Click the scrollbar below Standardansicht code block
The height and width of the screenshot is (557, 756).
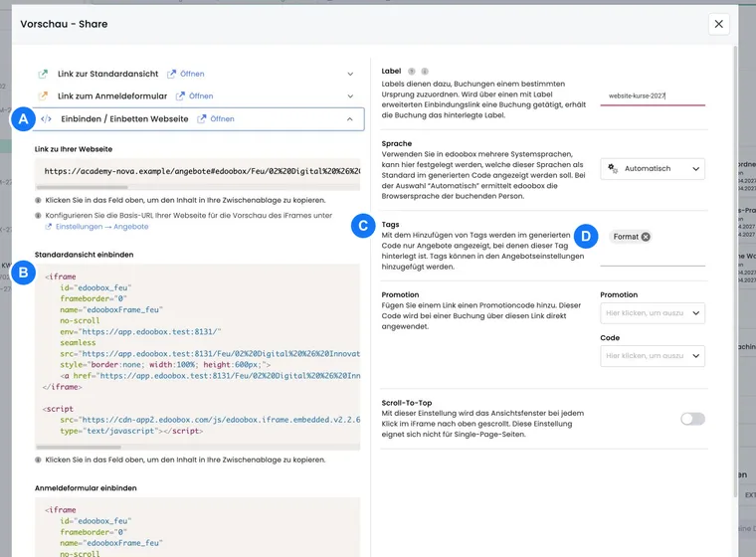[79, 447]
